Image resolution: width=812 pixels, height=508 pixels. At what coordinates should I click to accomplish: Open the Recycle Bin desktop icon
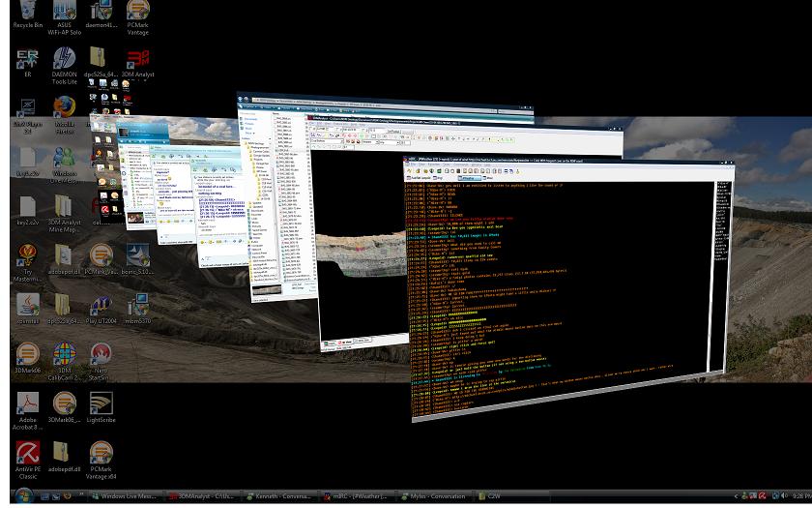click(27, 14)
